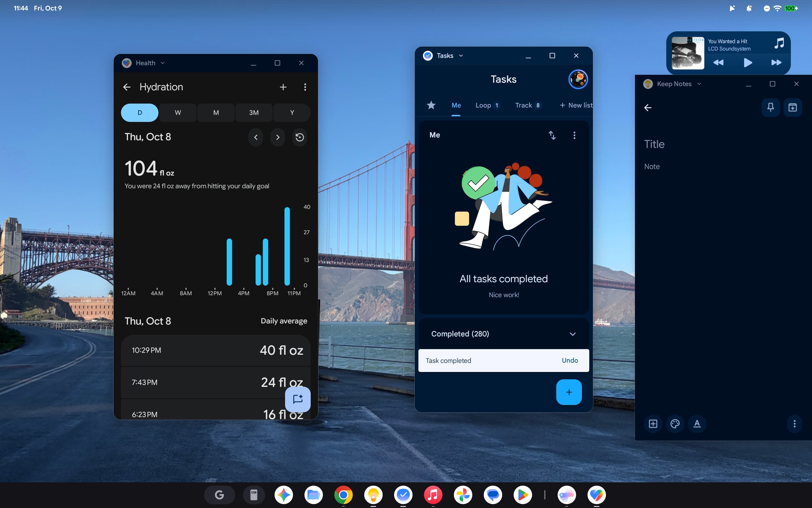This screenshot has width=812, height=508.
Task: Open account avatar in Tasks
Action: 578,79
